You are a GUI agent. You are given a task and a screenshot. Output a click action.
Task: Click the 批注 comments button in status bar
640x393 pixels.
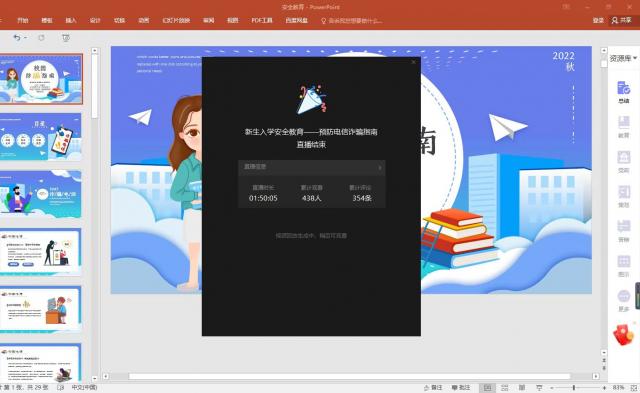pyautogui.click(x=461, y=387)
